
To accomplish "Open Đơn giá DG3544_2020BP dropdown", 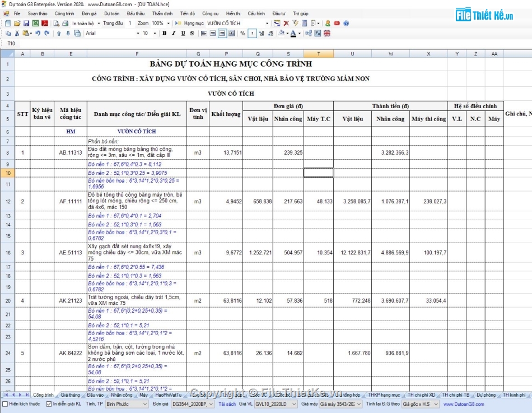I will click(193, 404).
